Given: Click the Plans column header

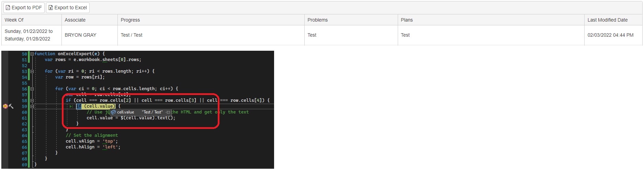Looking at the screenshot, I should click(x=407, y=20).
